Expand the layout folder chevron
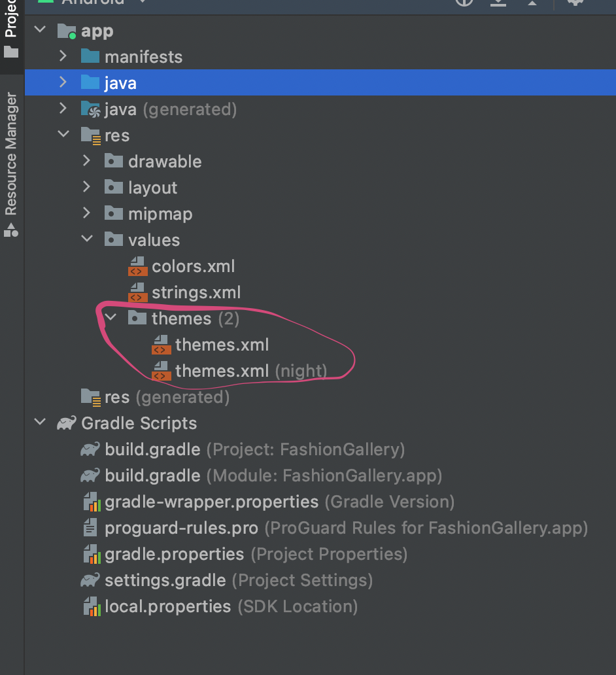The width and height of the screenshot is (616, 675). point(86,188)
